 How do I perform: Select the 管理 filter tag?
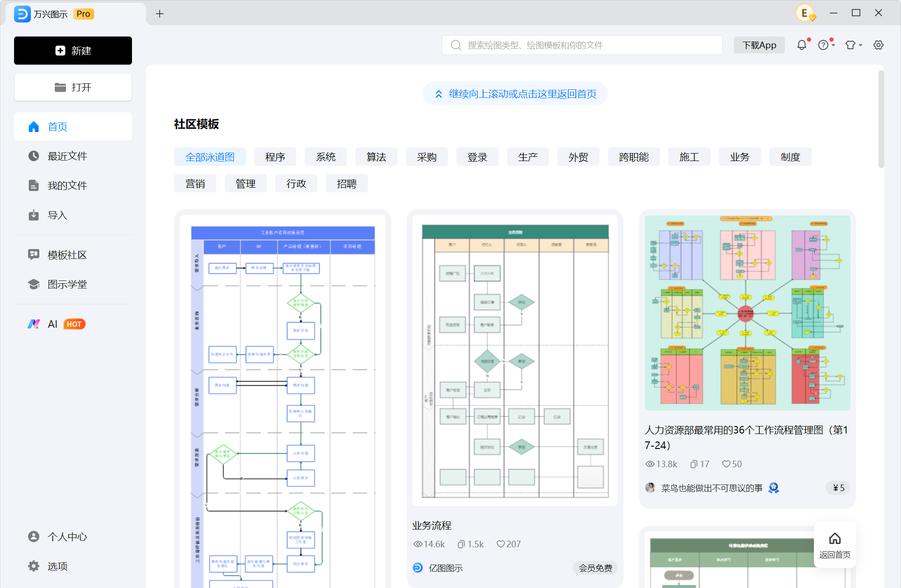(x=245, y=184)
